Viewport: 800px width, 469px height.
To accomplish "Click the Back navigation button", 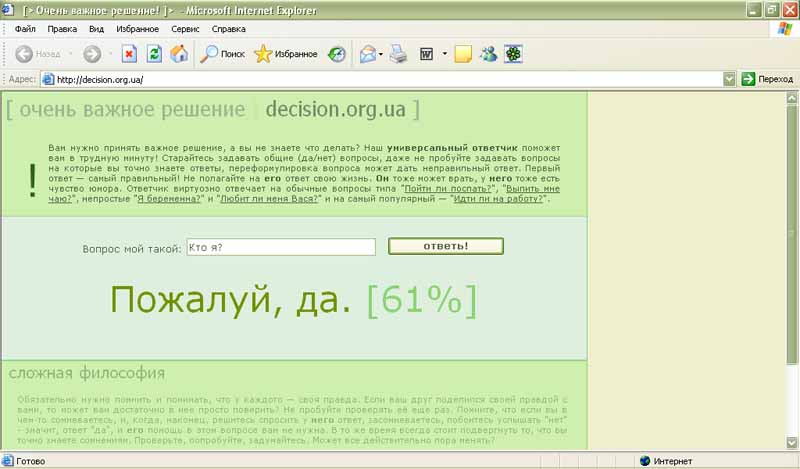I will pos(38,54).
